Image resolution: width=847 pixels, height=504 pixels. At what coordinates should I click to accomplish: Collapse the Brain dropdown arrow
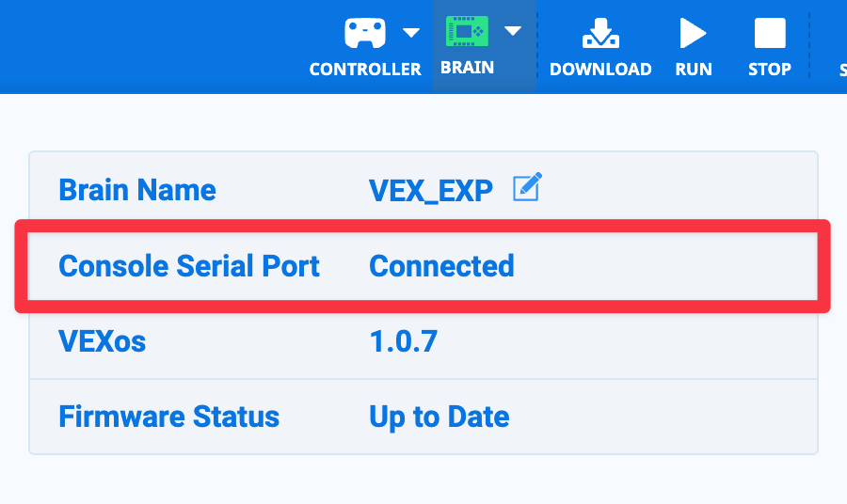tap(512, 31)
